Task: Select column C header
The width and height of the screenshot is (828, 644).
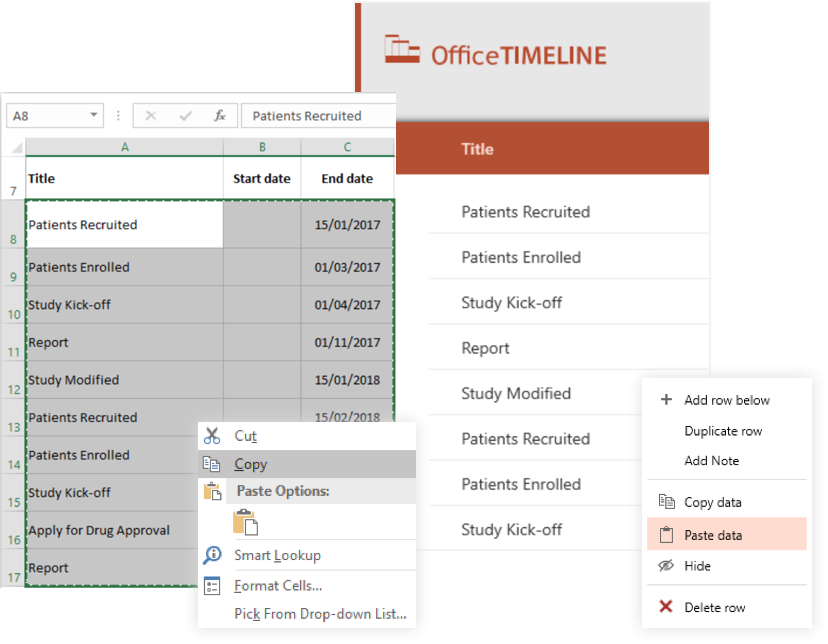Action: point(347,147)
